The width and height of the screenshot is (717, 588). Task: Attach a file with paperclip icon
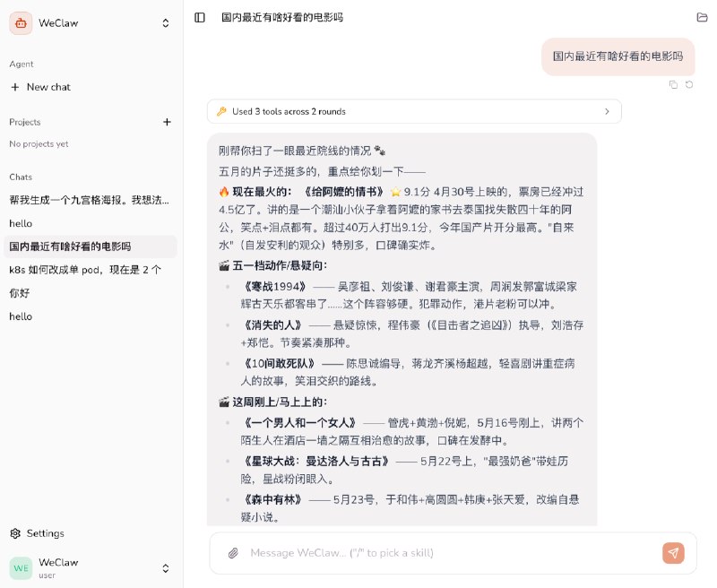[233, 553]
